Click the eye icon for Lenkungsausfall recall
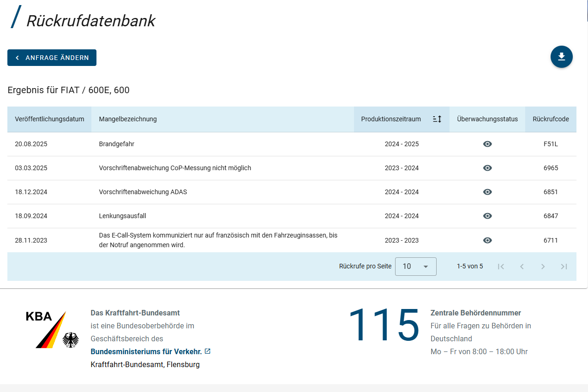Screen dimensions: 588x392 point(487,216)
